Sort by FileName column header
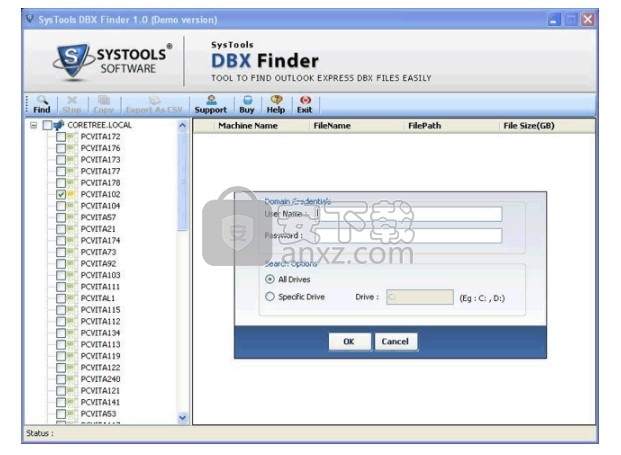This screenshot has width=621, height=455. [x=332, y=126]
